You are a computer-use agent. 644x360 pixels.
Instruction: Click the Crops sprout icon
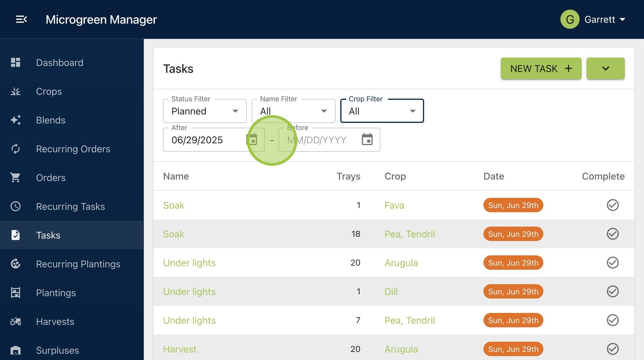[16, 91]
